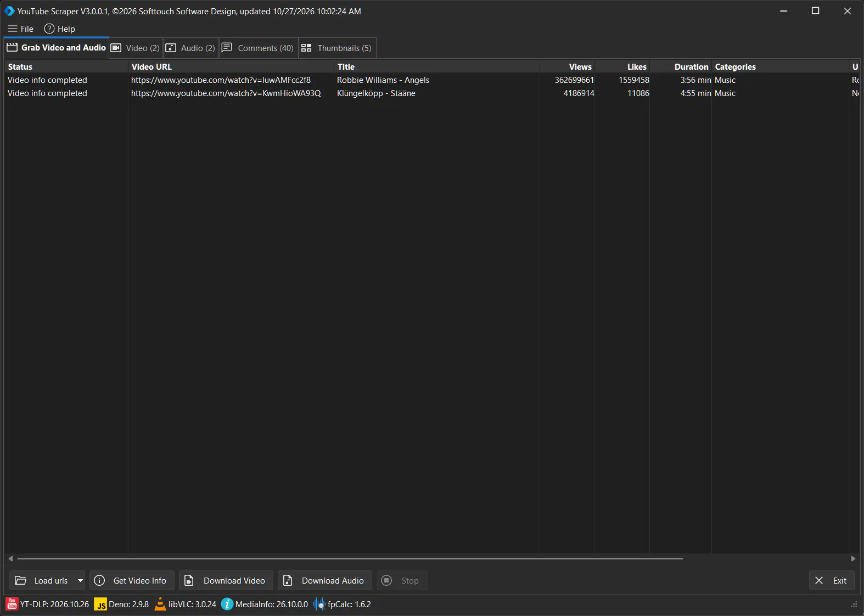Sort by the Title column header
This screenshot has width=864, height=616.
click(x=437, y=66)
